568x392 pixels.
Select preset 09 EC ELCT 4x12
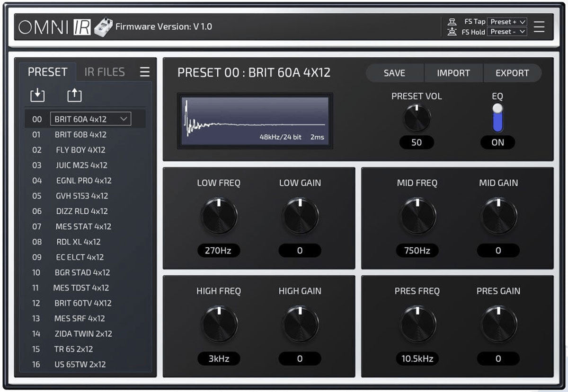pos(85,257)
